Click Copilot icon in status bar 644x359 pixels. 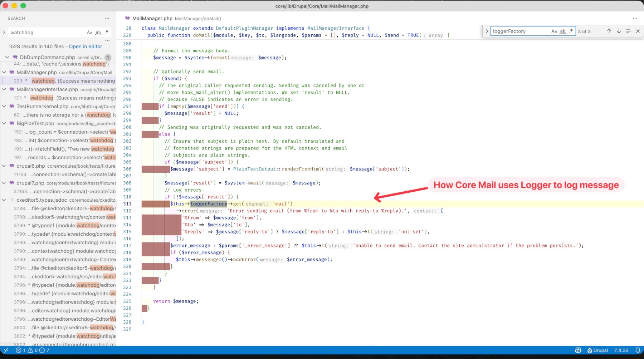tap(578, 350)
